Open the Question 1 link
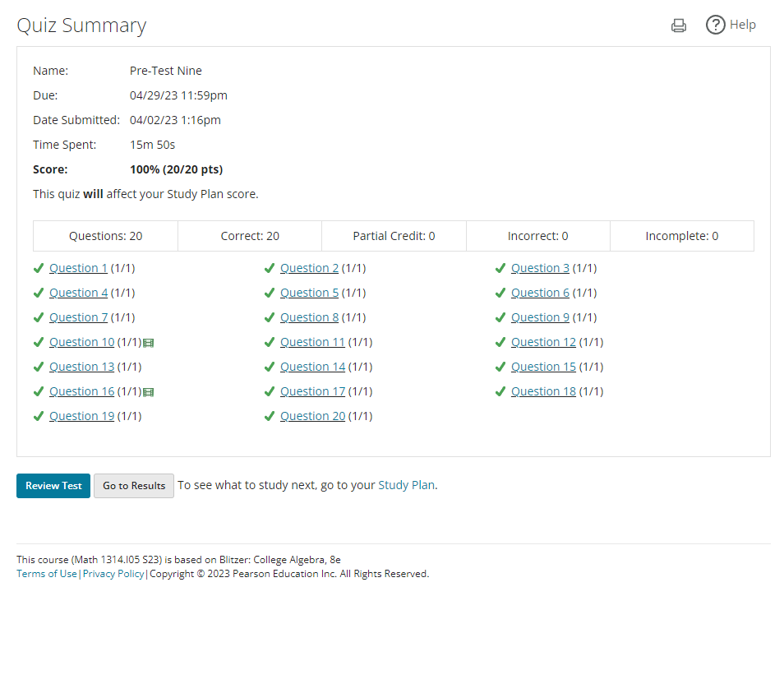This screenshot has height=684, width=784. point(78,268)
